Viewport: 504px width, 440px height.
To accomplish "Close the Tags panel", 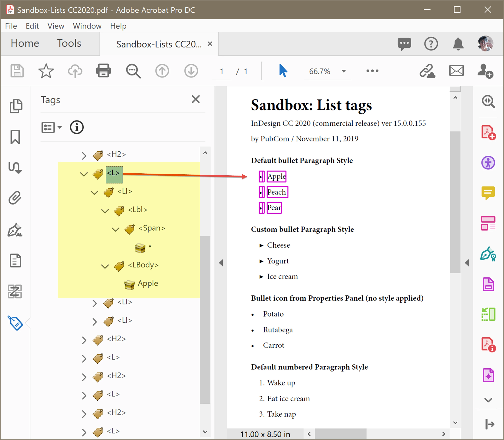I will click(x=196, y=99).
